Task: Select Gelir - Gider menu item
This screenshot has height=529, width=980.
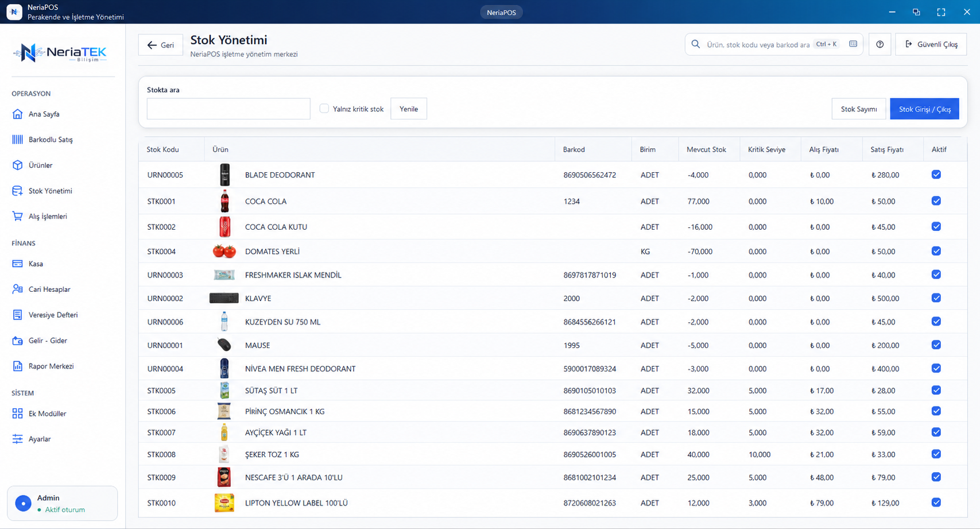Action: pos(48,341)
